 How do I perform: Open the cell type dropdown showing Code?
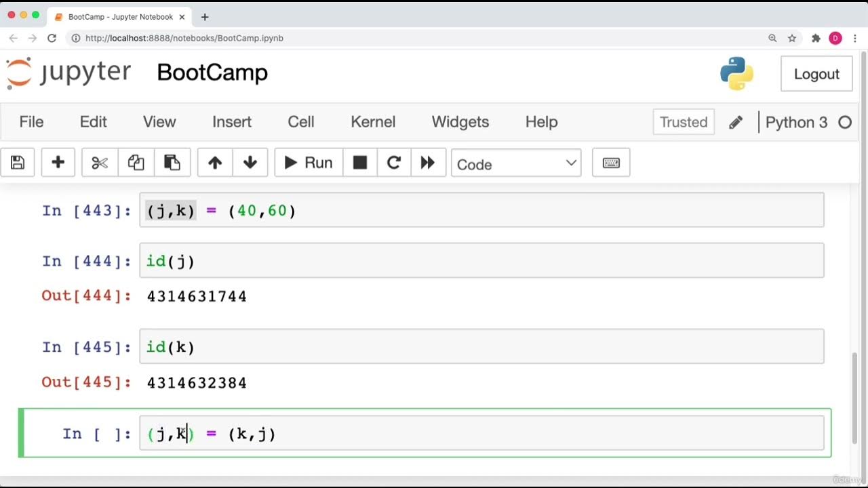[x=516, y=163]
